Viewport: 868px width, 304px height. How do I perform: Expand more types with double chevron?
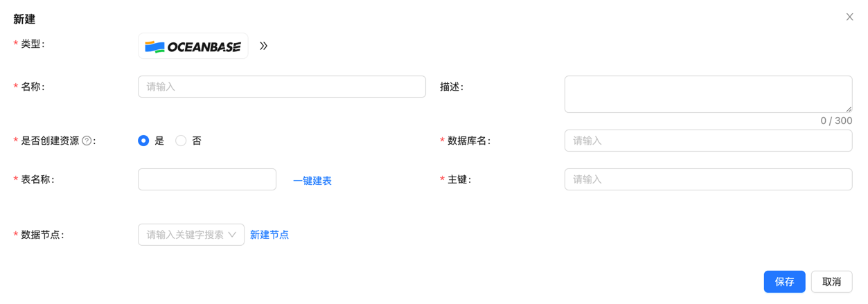click(x=263, y=46)
